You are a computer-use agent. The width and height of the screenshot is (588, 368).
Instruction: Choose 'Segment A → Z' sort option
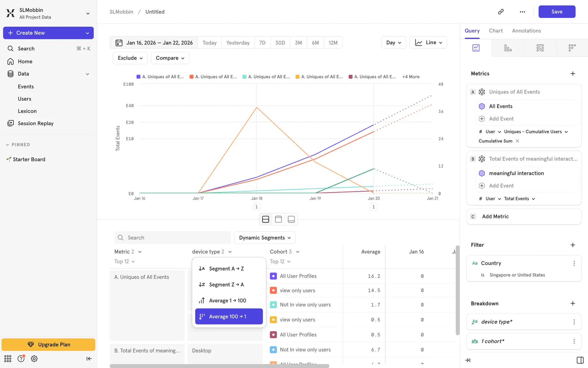pyautogui.click(x=226, y=269)
